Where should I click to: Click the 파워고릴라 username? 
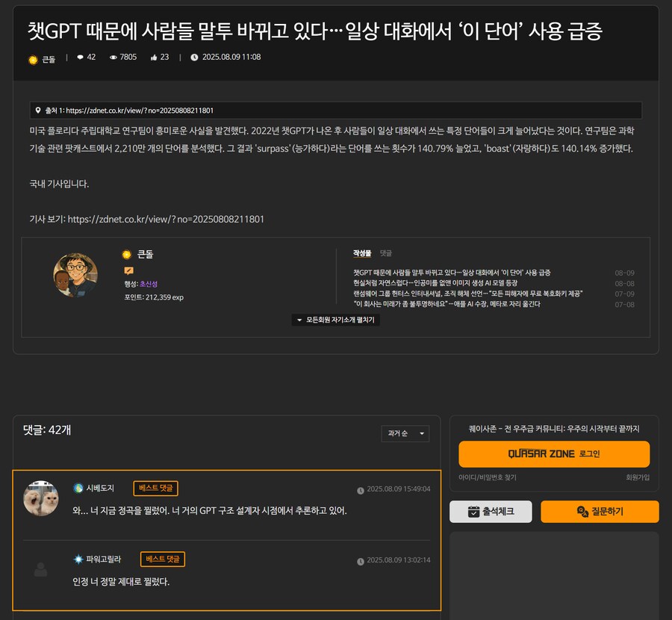click(104, 559)
